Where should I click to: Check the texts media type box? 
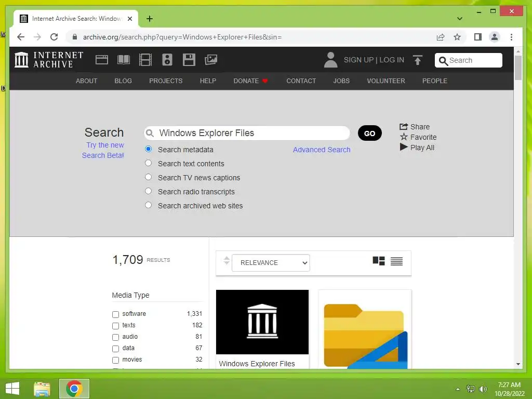tap(116, 326)
